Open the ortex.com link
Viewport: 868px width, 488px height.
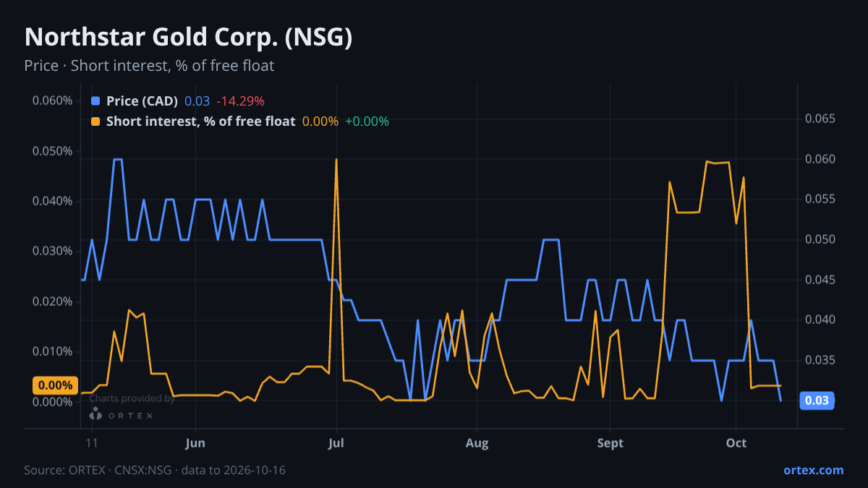click(x=813, y=470)
